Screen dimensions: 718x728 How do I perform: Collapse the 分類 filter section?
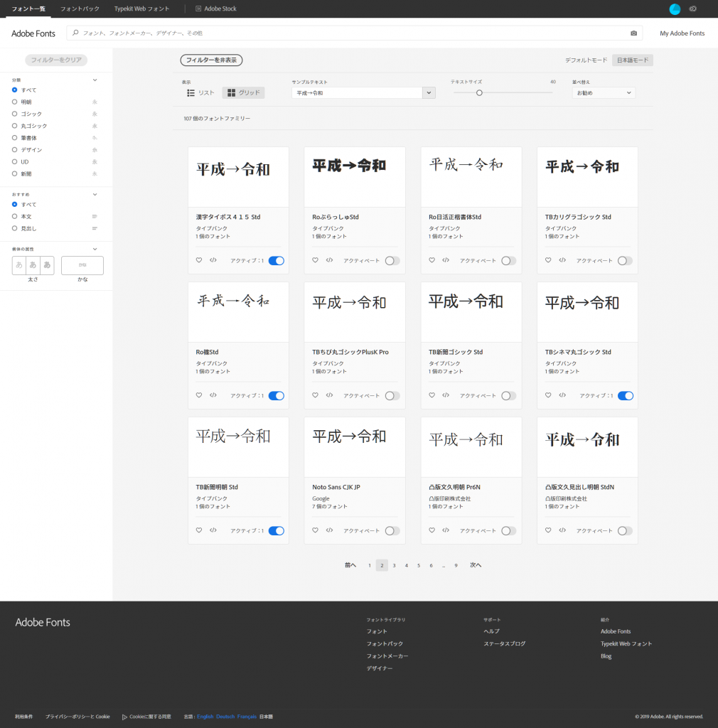click(x=95, y=80)
